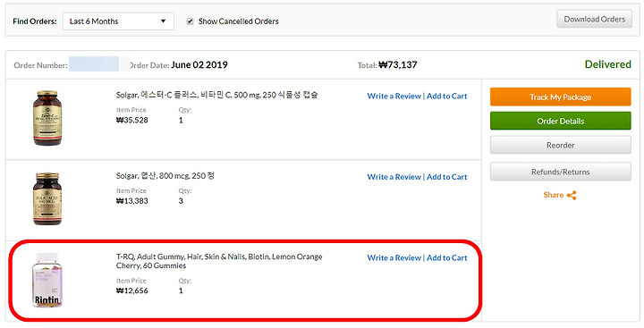Click the Solgar 800 mcg product title

(x=165, y=176)
